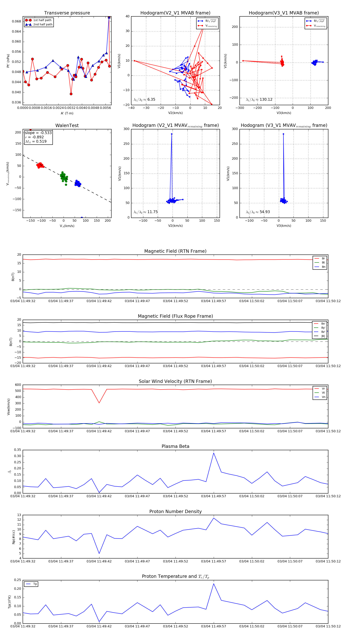The width and height of the screenshot is (351, 644).
Task: Click the eigenvalue ratio 6.35 label
Action: pyautogui.click(x=144, y=100)
